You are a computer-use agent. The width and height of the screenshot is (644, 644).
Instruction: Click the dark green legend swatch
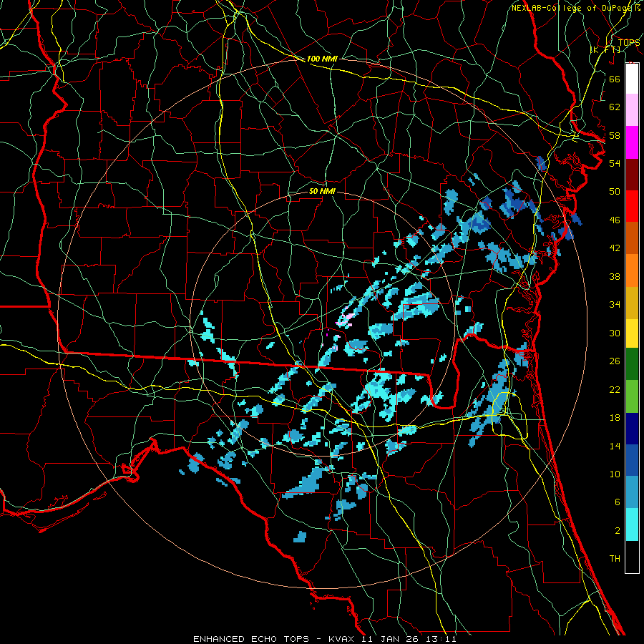[632, 364]
